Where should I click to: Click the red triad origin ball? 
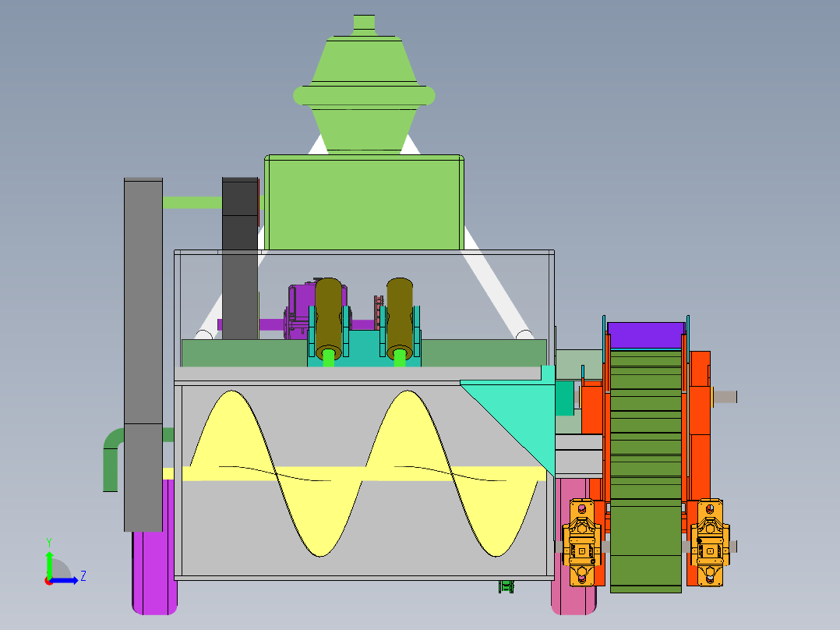(49, 581)
